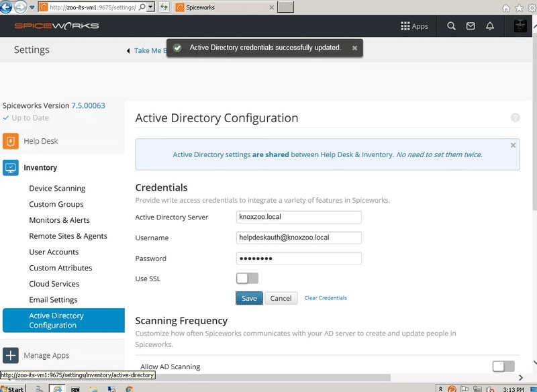Toggle the Allow AD Scanning switch
The image size is (537, 392).
tap(503, 366)
